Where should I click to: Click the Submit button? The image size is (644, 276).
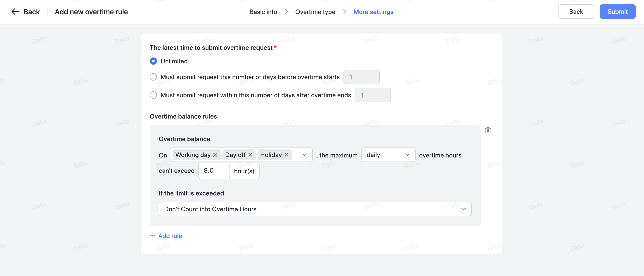pos(617,12)
